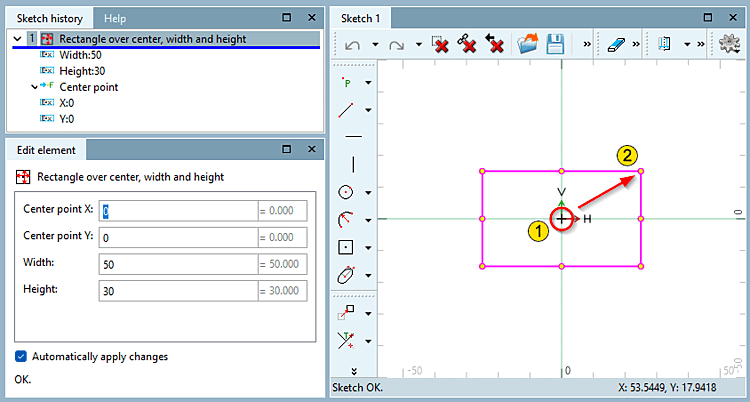Click the origin center point in the sketch

tap(562, 219)
